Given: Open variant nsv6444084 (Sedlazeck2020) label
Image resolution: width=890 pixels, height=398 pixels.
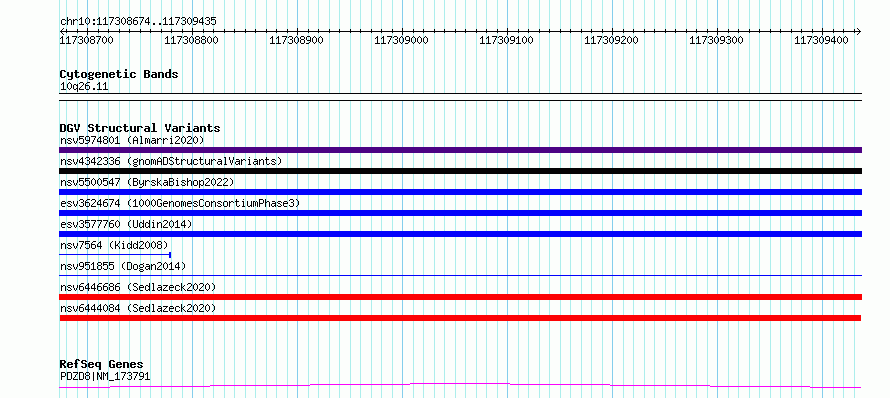Looking at the screenshot, I should (138, 308).
